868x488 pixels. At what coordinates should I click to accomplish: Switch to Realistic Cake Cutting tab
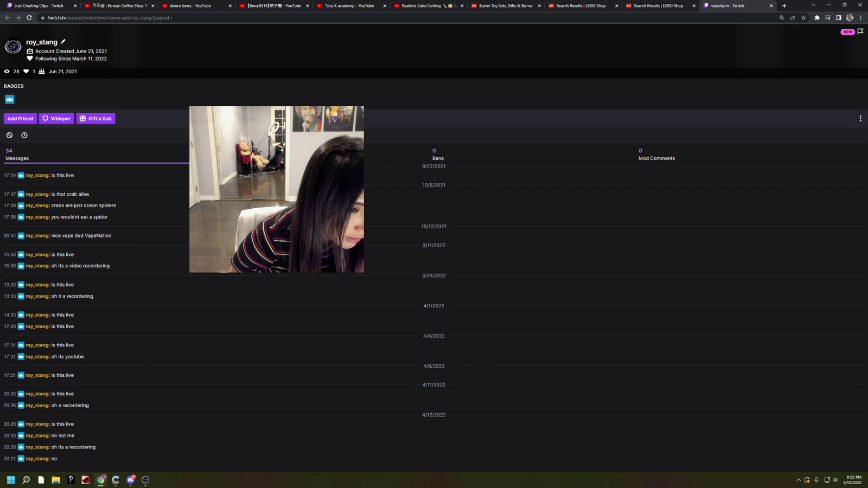click(x=428, y=5)
